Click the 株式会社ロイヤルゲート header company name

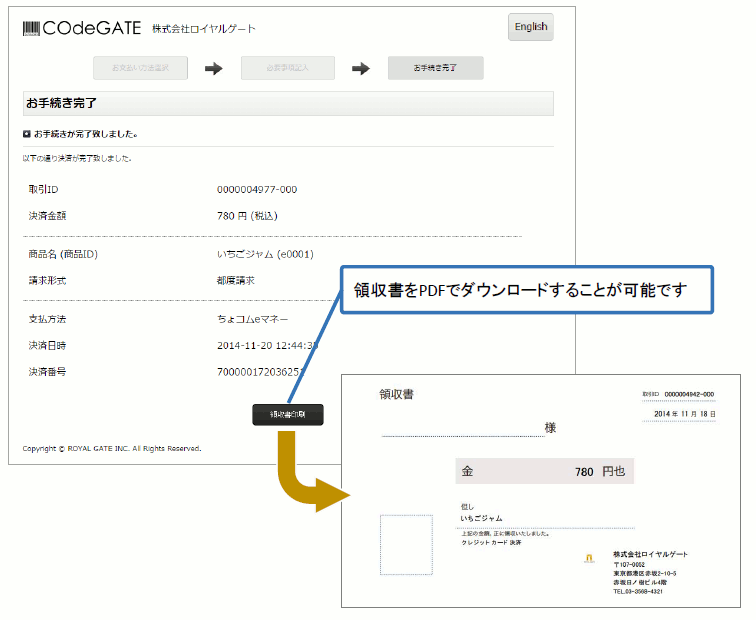[204, 29]
